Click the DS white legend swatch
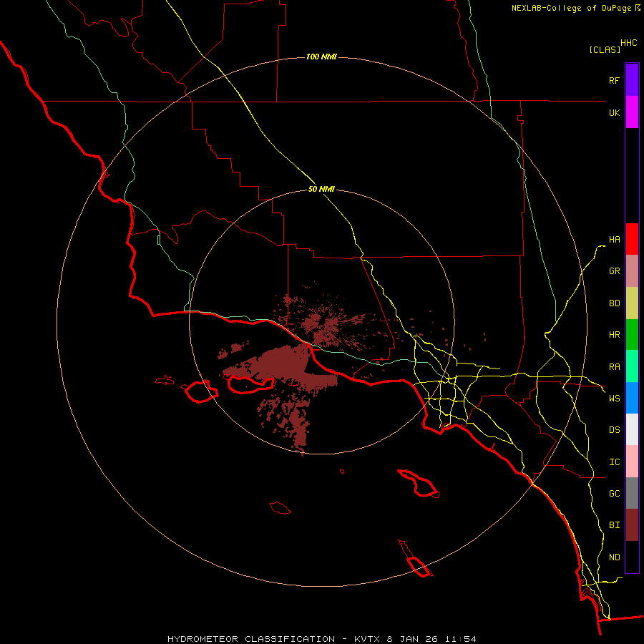The width and height of the screenshot is (644, 644). [x=632, y=429]
